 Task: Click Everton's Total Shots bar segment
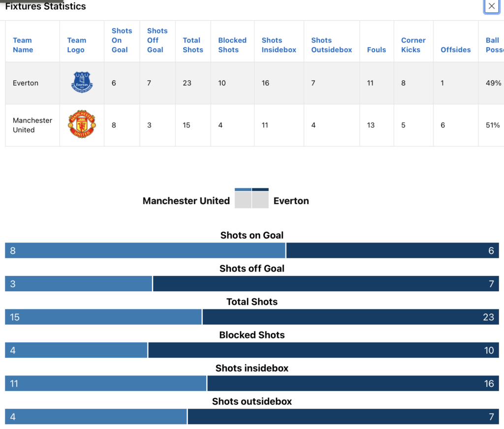350,317
